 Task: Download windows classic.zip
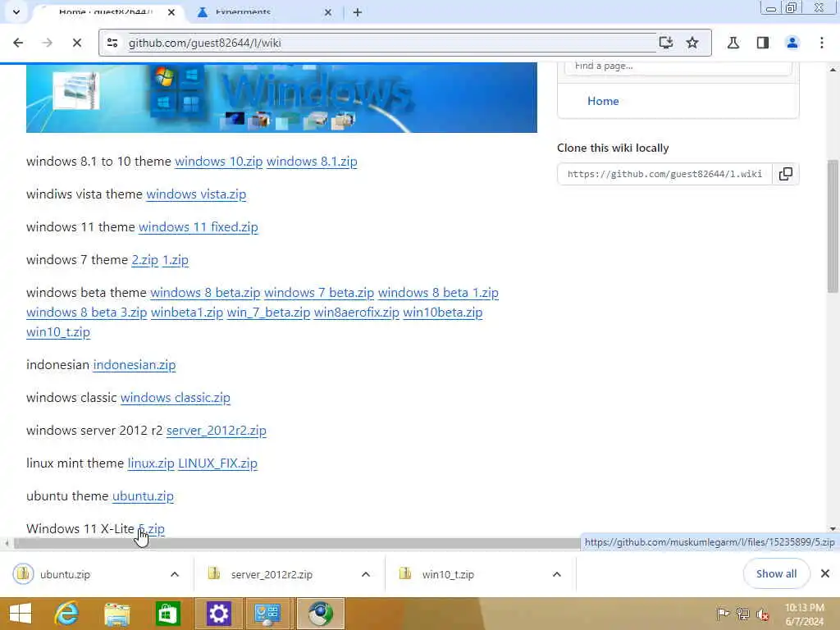(176, 398)
